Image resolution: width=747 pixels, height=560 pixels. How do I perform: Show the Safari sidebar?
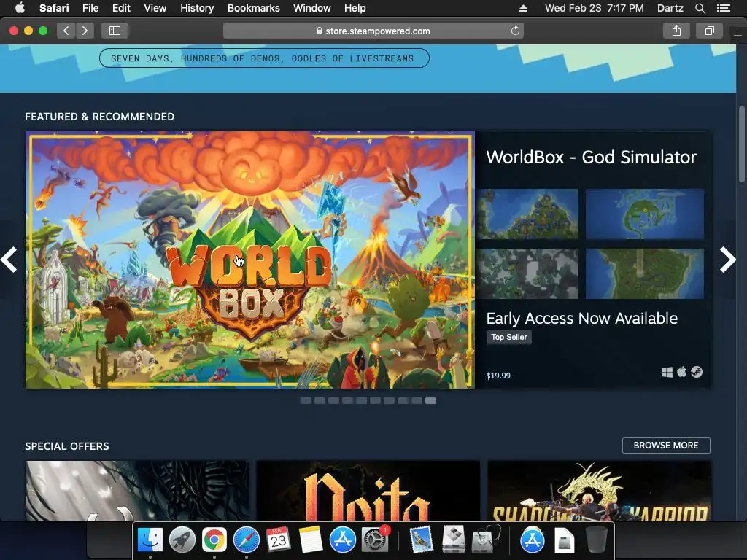pyautogui.click(x=115, y=31)
